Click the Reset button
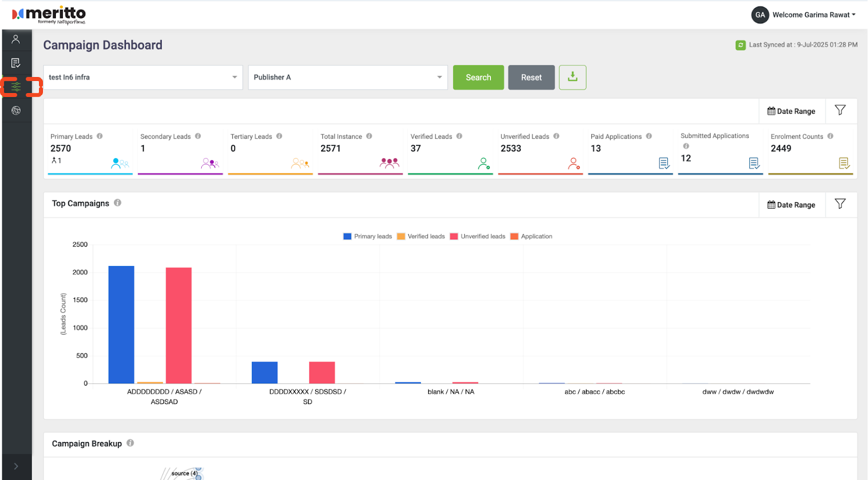The height and width of the screenshot is (480, 868). tap(531, 77)
